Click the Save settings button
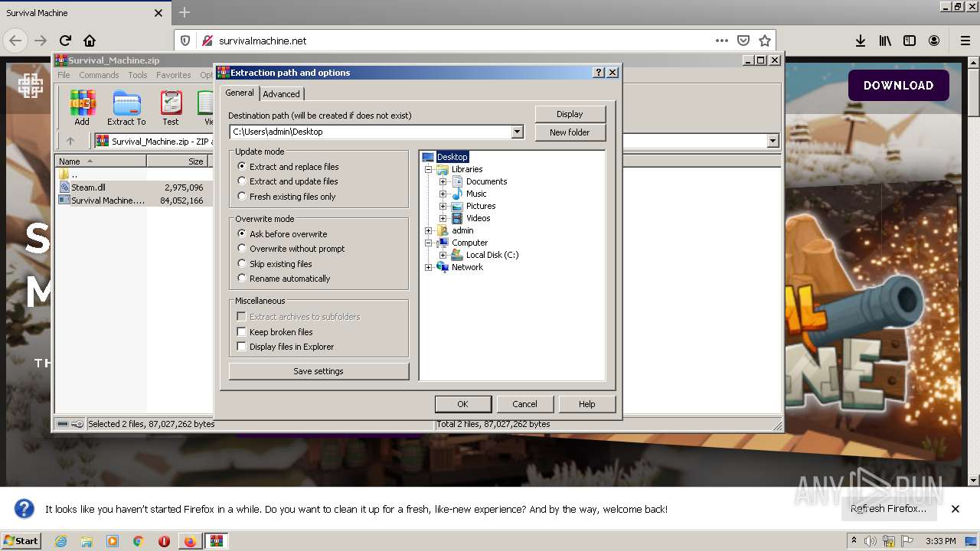Image resolution: width=980 pixels, height=551 pixels. pos(318,371)
